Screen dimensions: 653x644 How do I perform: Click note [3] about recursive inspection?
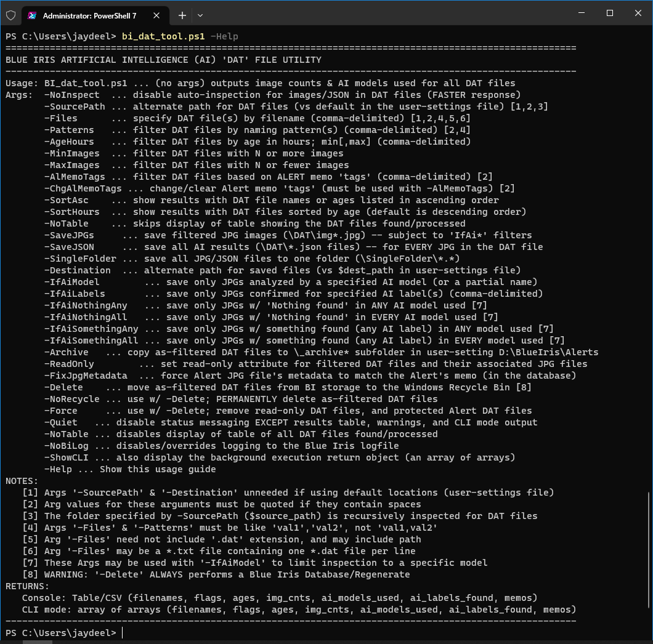point(280,515)
